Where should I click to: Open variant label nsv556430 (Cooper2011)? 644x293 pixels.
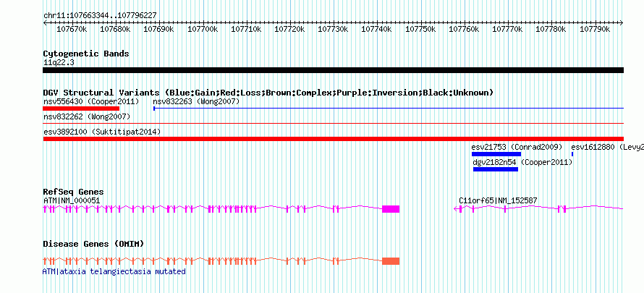point(91,101)
